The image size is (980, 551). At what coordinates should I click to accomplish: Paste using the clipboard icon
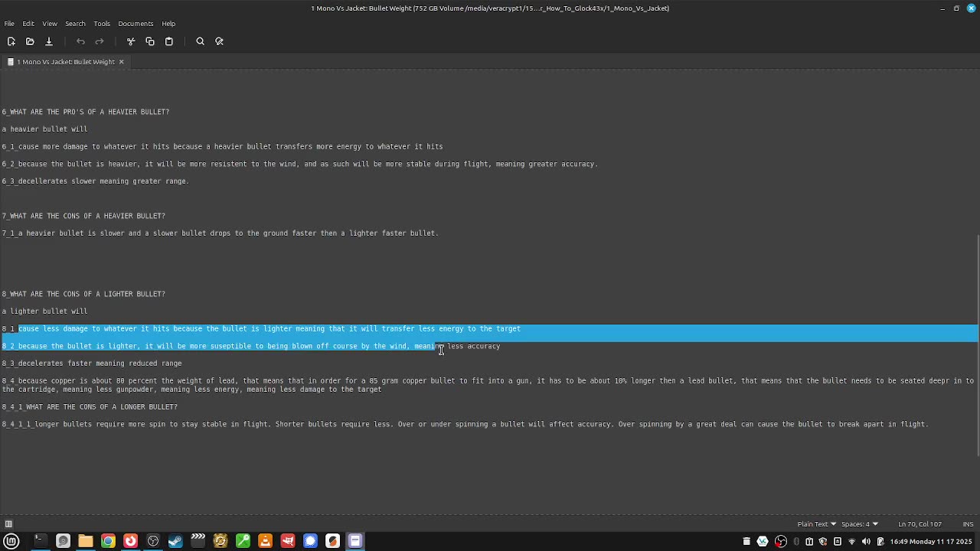pyautogui.click(x=169, y=41)
